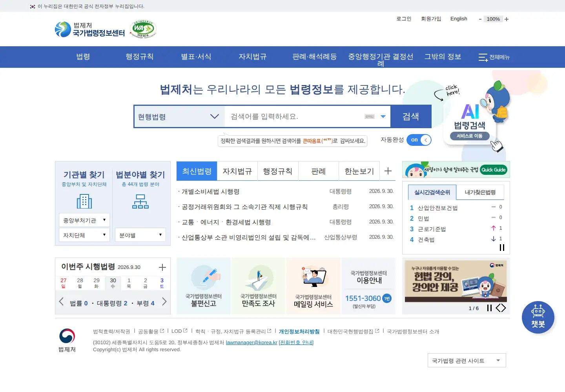The height and width of the screenshot is (392, 565).
Task: Open the 자치단체 dropdown
Action: click(x=84, y=235)
